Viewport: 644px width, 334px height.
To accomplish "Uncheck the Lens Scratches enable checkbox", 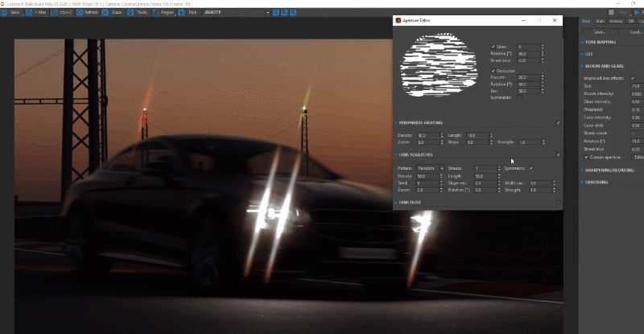I will tap(558, 155).
